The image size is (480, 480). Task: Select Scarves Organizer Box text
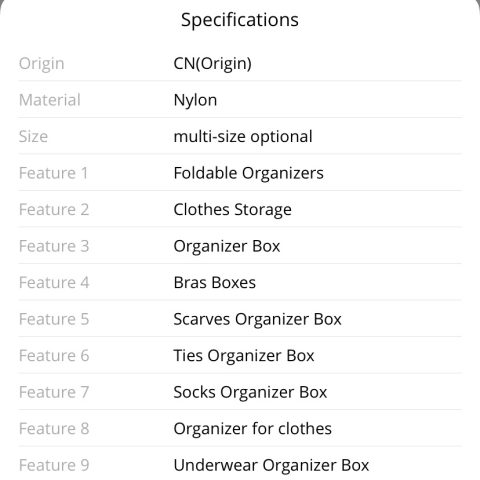pos(257,320)
